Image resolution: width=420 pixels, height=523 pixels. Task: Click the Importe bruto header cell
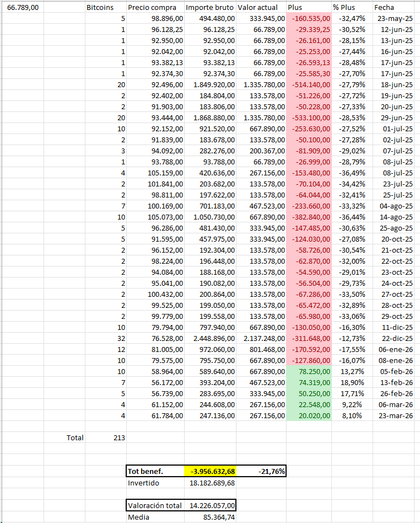[211, 7]
